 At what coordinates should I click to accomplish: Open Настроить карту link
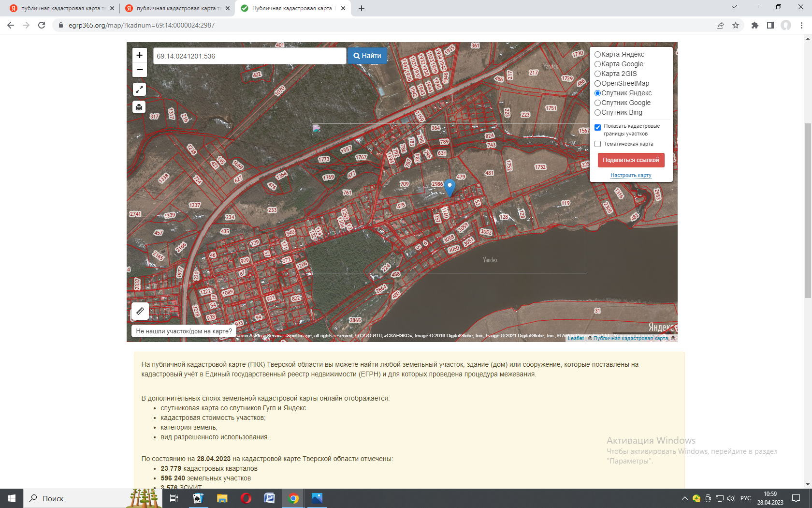[x=631, y=175]
